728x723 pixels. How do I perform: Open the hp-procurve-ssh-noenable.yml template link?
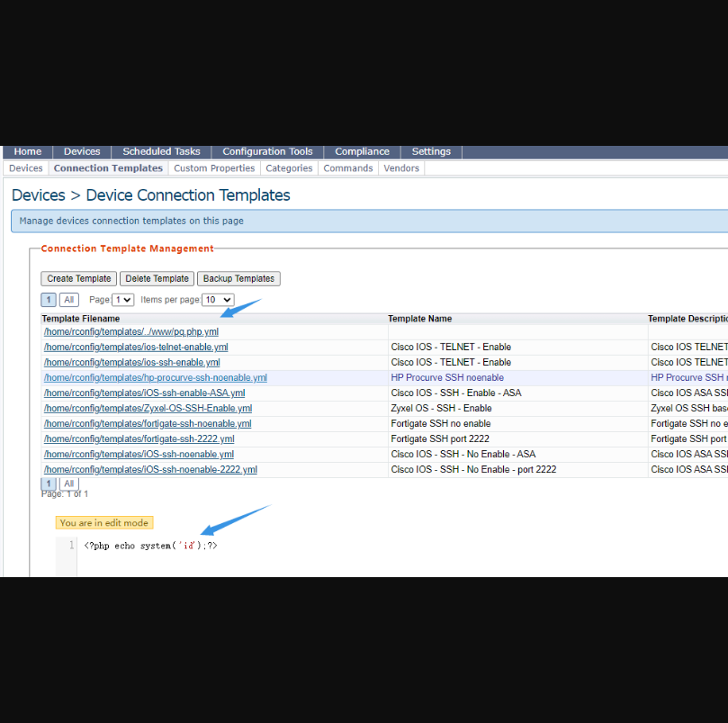156,378
